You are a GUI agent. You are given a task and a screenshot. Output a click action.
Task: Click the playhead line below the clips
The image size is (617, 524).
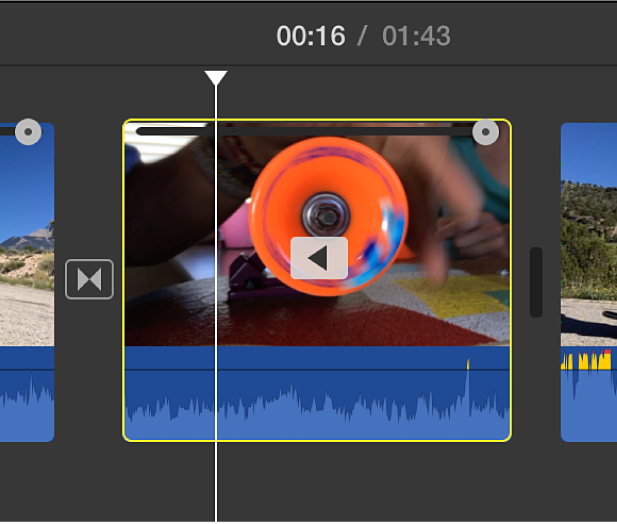coord(216,482)
